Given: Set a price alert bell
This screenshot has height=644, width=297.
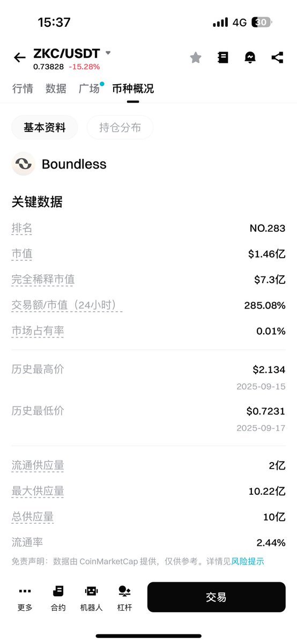Looking at the screenshot, I should [x=250, y=57].
